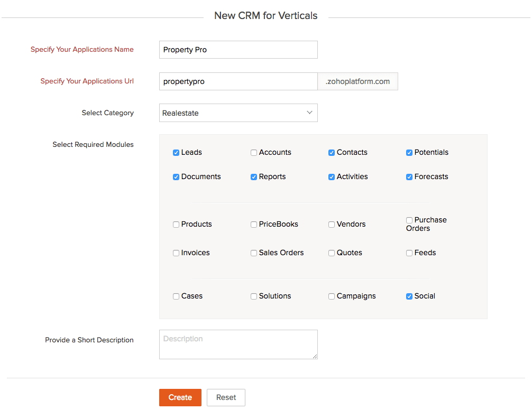Viewport: 532px width, 410px height.
Task: Click inside the Description text area
Action: [238, 344]
